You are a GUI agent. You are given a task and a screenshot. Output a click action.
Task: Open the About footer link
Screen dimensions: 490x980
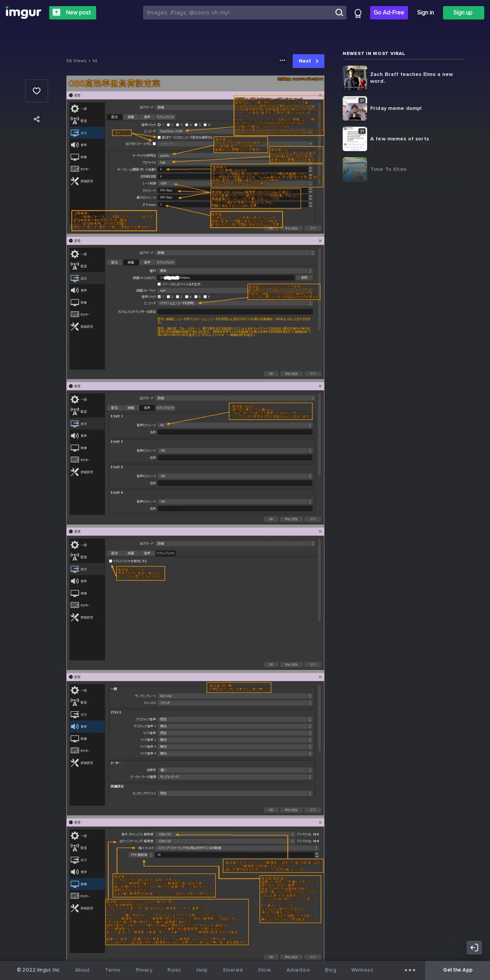point(82,970)
